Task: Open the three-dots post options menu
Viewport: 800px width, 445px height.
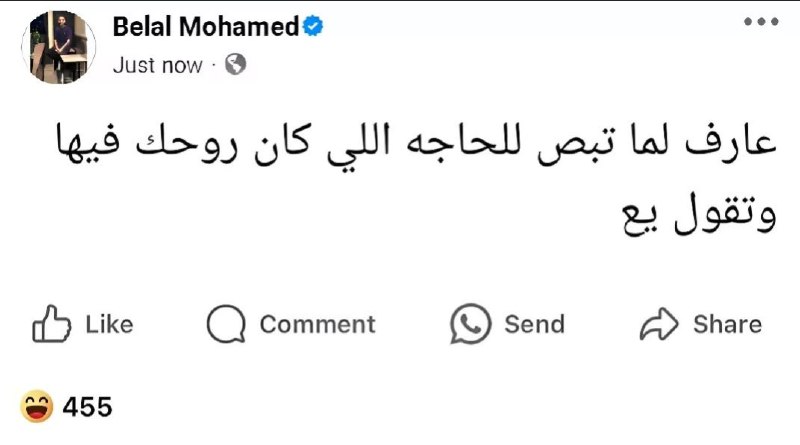Action: [761, 21]
